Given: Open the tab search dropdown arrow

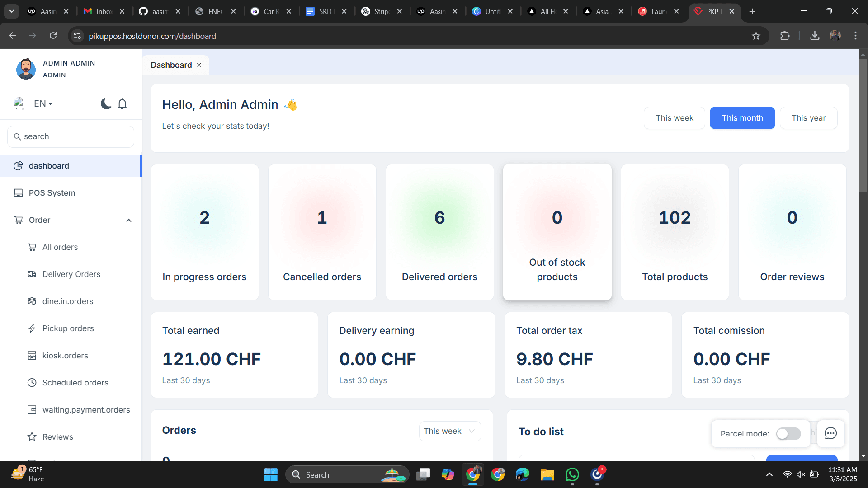Looking at the screenshot, I should pyautogui.click(x=12, y=11).
